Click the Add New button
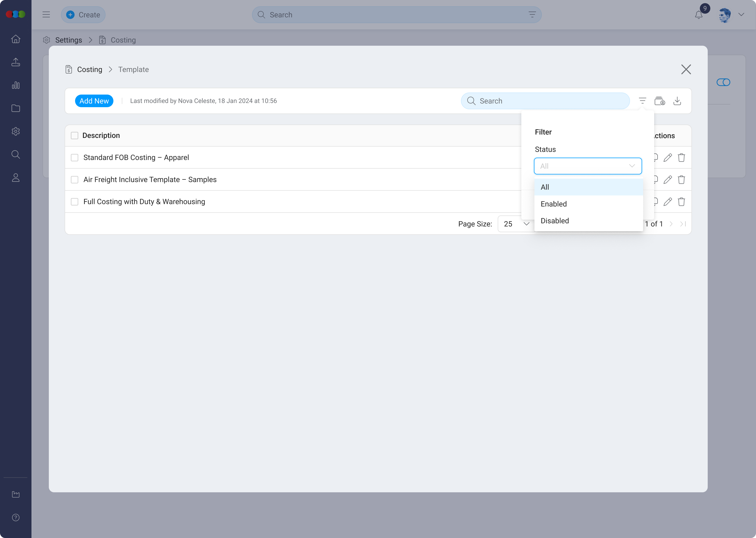The width and height of the screenshot is (756, 538). pyautogui.click(x=94, y=101)
